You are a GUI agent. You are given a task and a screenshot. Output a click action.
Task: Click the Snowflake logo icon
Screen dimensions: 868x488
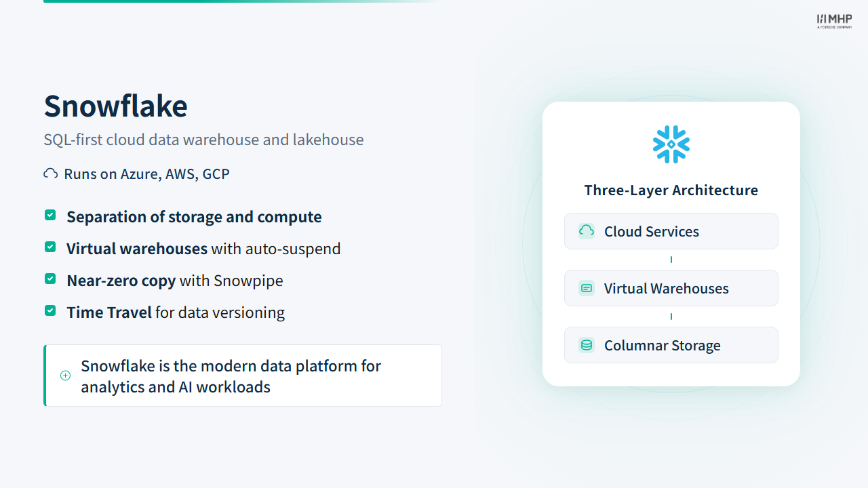coord(671,144)
